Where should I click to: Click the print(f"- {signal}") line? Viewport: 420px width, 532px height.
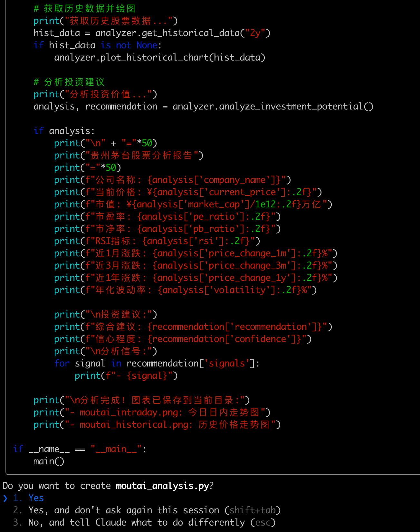[126, 375]
